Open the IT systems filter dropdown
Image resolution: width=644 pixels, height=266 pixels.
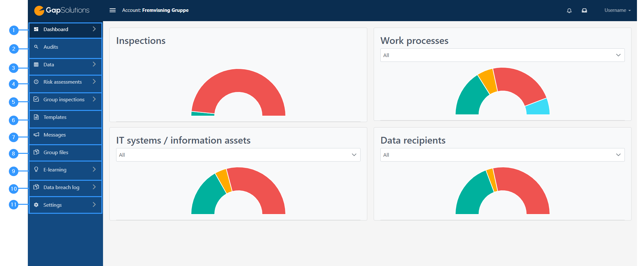tap(238, 155)
